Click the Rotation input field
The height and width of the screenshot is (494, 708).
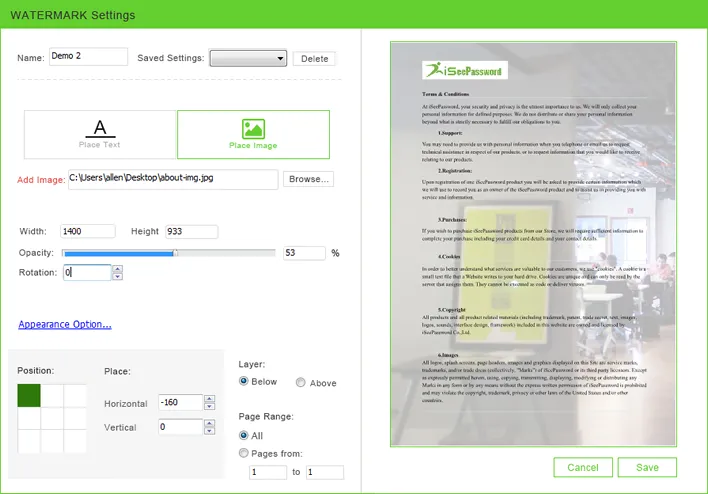[x=87, y=272]
